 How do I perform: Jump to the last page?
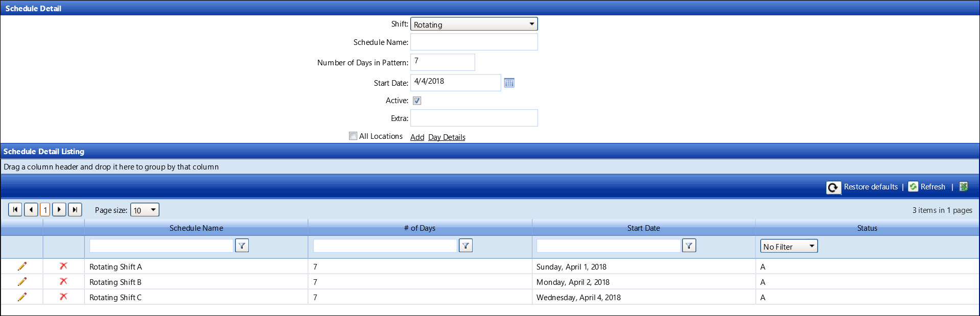click(x=75, y=210)
